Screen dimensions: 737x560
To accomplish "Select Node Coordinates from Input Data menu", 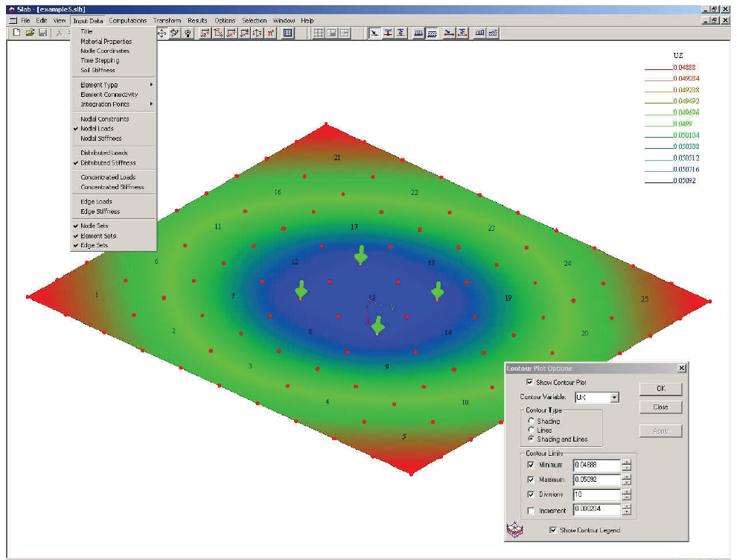I will [x=104, y=51].
